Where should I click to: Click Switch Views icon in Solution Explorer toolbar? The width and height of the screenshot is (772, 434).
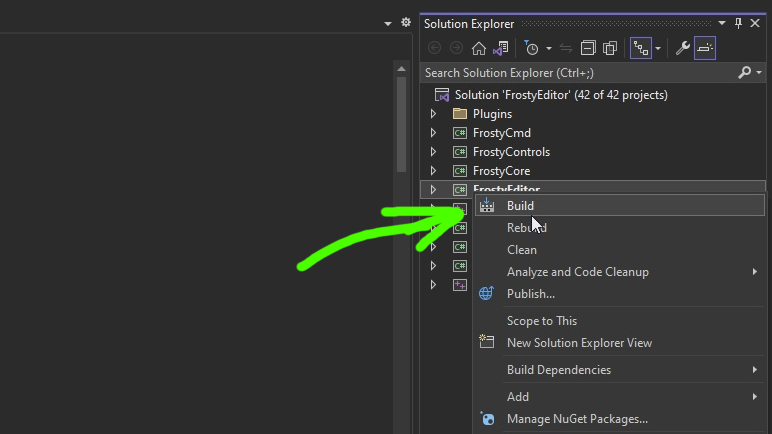pos(501,48)
